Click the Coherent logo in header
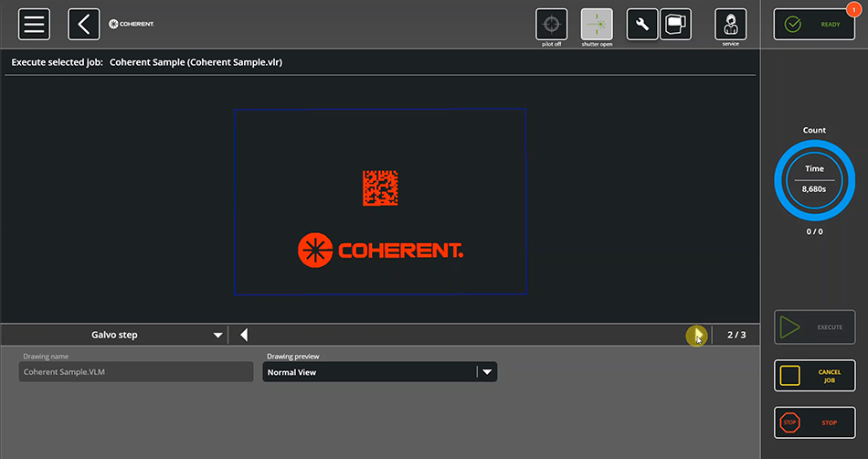This screenshot has height=459, width=868. (132, 24)
